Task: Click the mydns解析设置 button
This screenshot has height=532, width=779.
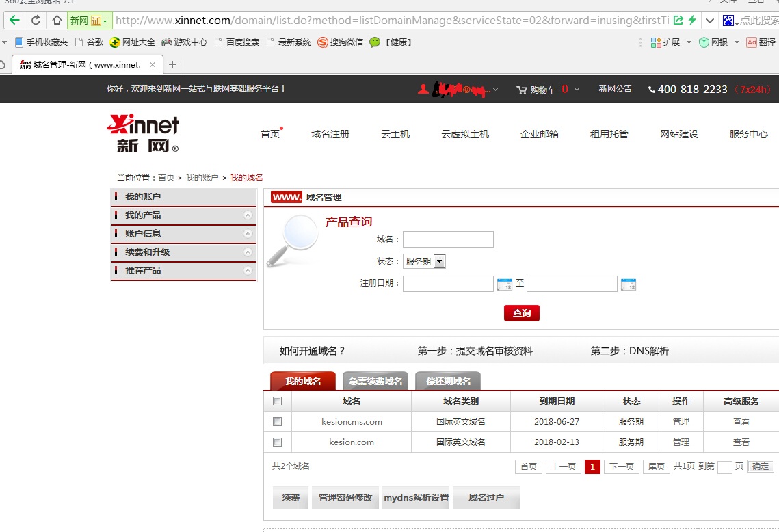Action: tap(417, 497)
